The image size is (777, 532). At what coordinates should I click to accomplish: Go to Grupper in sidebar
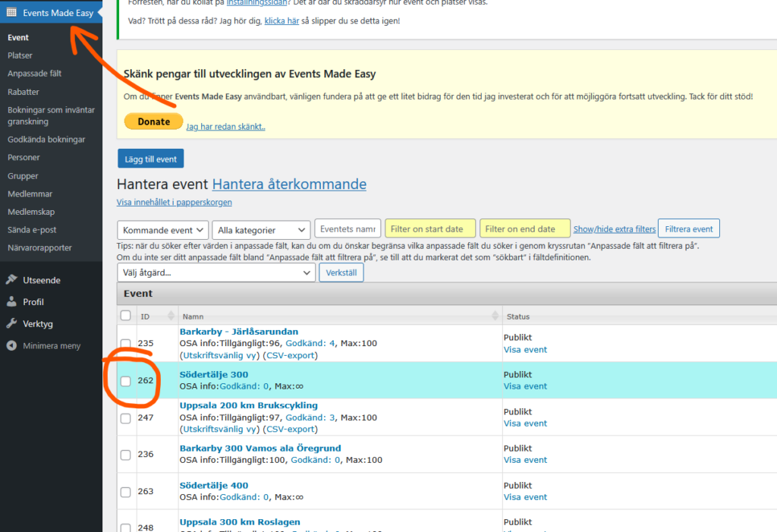coord(23,176)
